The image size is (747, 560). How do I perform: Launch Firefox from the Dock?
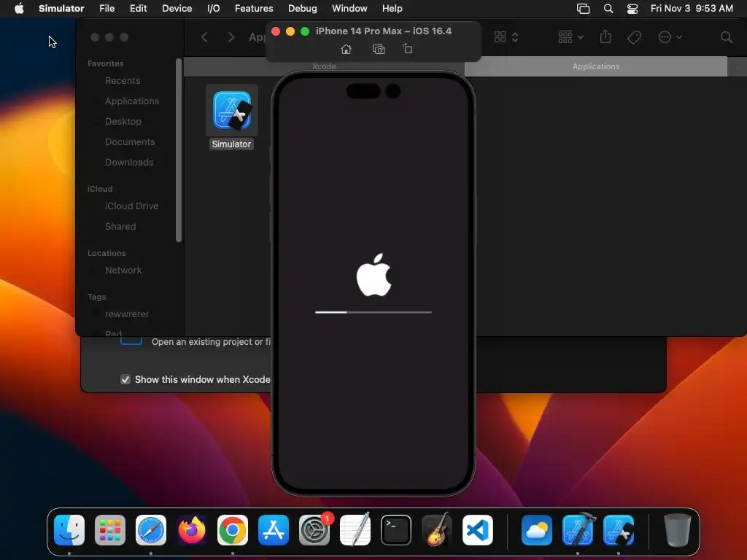(x=192, y=530)
